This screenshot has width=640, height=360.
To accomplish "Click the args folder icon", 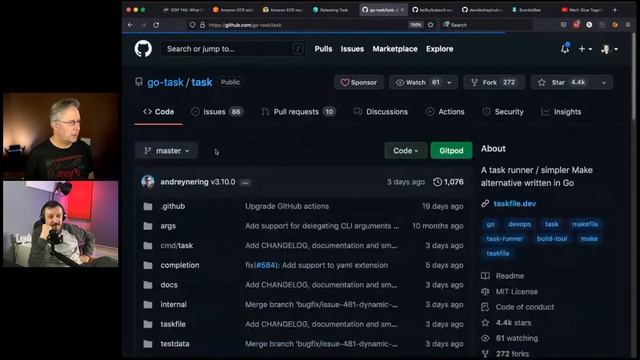I will [148, 226].
